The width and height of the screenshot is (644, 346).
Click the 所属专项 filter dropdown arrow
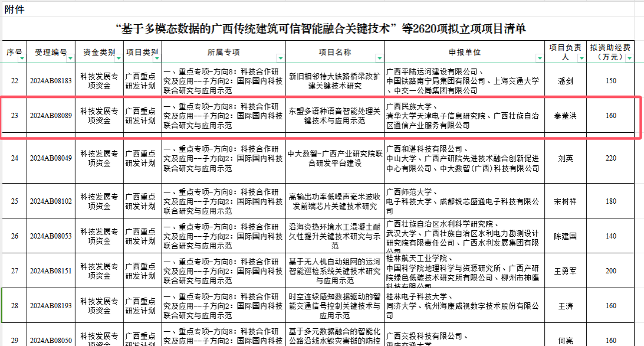[x=281, y=58]
